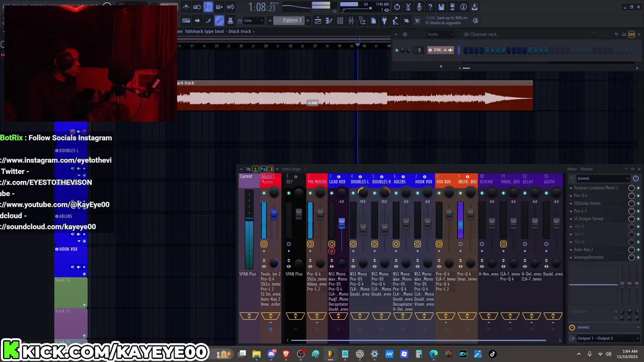The image size is (644, 362).
Task: Click the VoxengoRecorder effect slot
Action: coord(589,257)
